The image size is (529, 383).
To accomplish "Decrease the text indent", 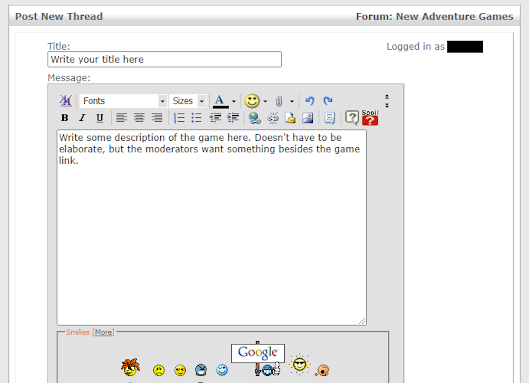I will (x=215, y=118).
